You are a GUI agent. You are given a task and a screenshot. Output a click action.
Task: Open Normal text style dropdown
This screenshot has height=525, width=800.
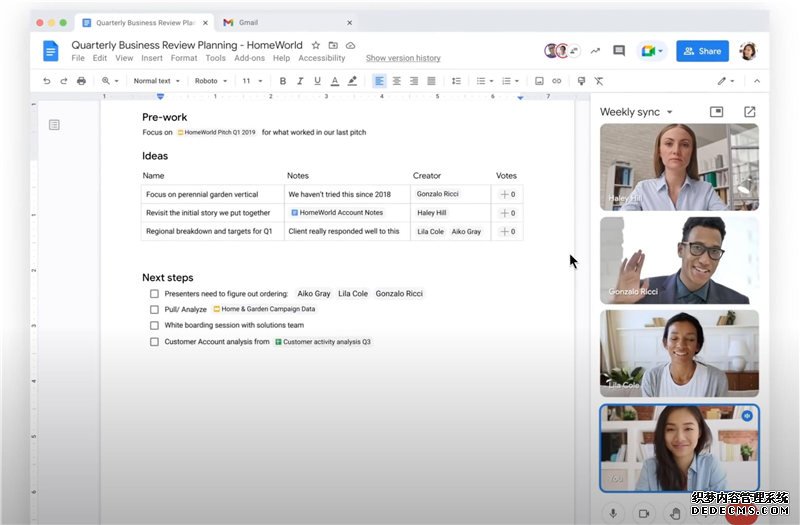[x=157, y=81]
